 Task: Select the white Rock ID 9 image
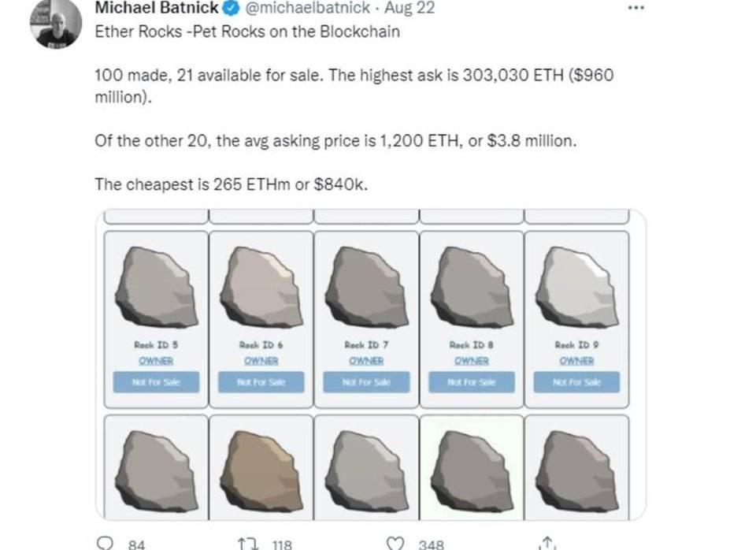pos(576,286)
